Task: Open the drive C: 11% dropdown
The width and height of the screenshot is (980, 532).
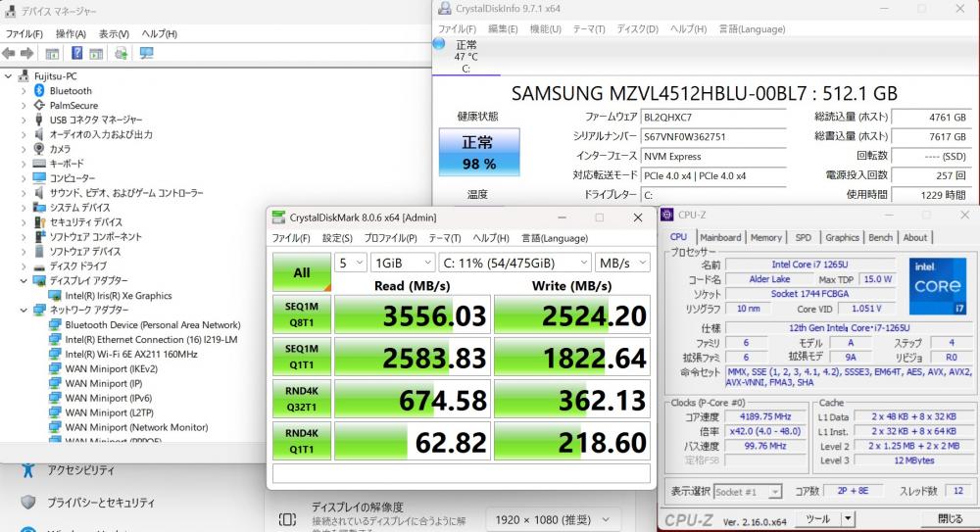Action: click(x=515, y=264)
